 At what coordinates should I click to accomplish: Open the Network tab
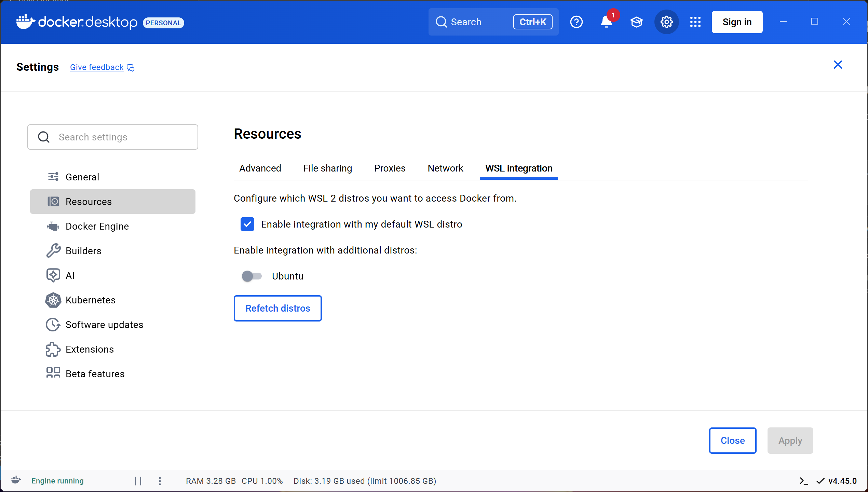(445, 168)
